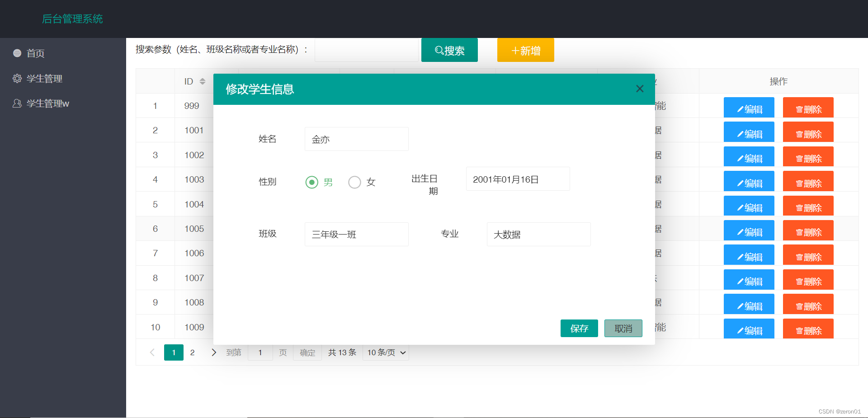The height and width of the screenshot is (418, 868).
Task: Select the 男 gender radio button
Action: [312, 182]
